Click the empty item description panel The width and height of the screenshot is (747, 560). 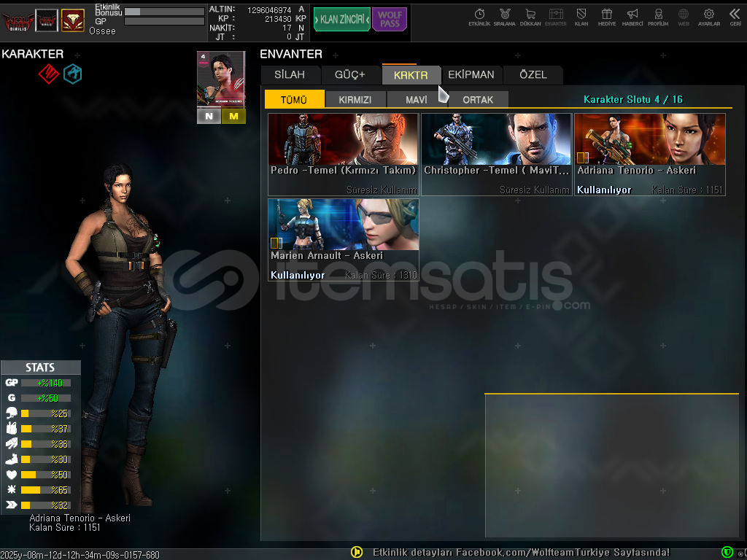(612, 466)
